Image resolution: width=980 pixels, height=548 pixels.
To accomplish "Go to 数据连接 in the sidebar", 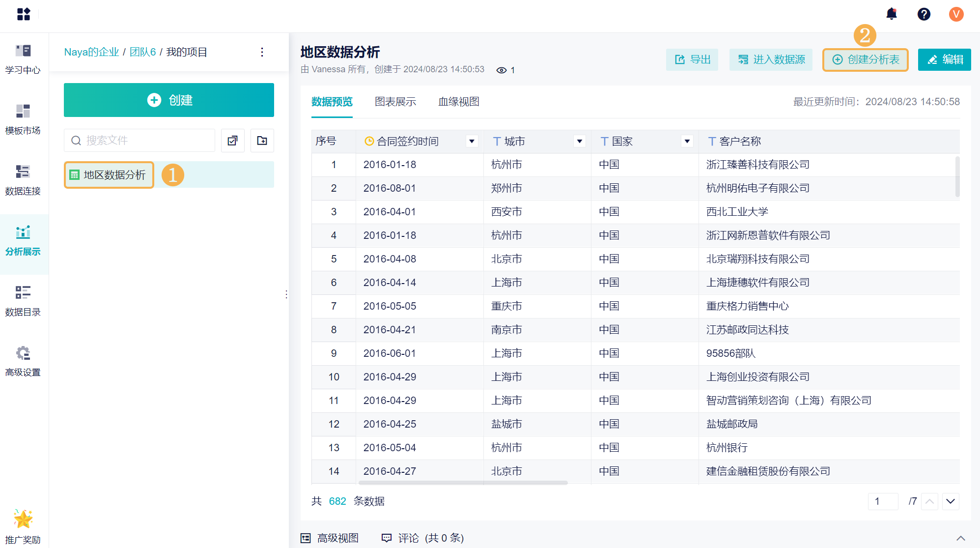I will click(x=23, y=180).
